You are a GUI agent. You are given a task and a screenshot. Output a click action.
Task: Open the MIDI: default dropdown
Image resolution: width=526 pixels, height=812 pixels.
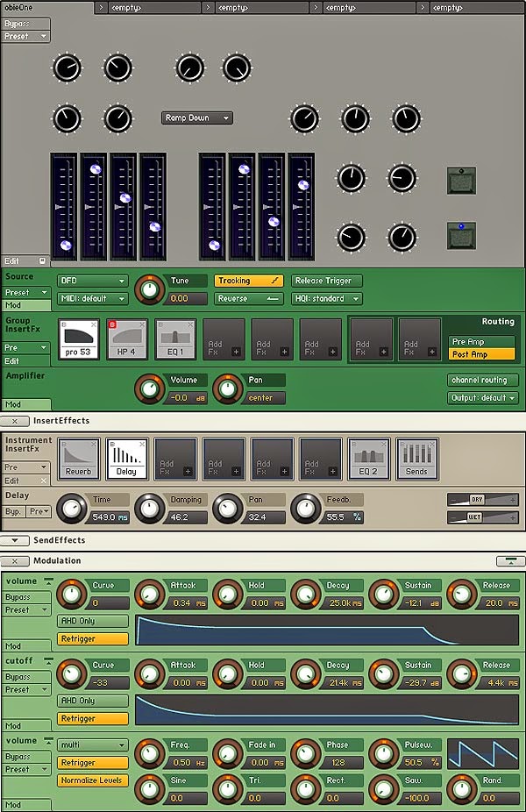[93, 299]
